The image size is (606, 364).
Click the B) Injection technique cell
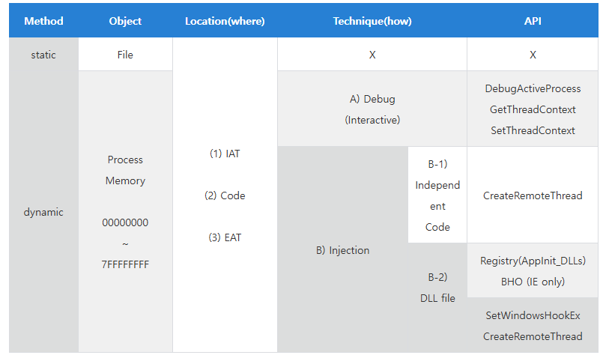(342, 250)
